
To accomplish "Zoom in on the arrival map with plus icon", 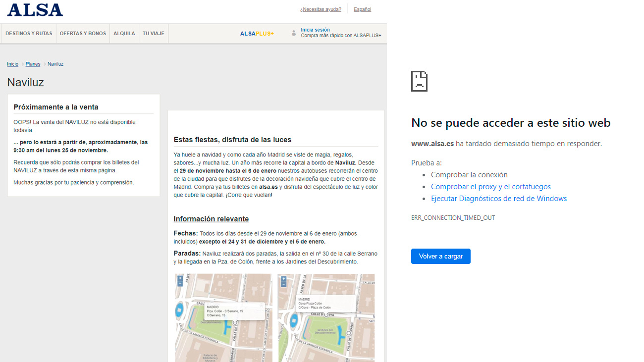I will click(x=283, y=278).
